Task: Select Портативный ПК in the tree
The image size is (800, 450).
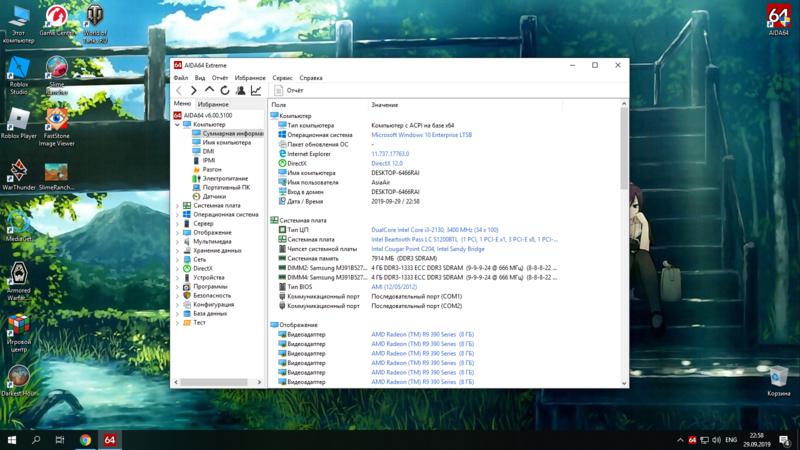Action: point(221,187)
